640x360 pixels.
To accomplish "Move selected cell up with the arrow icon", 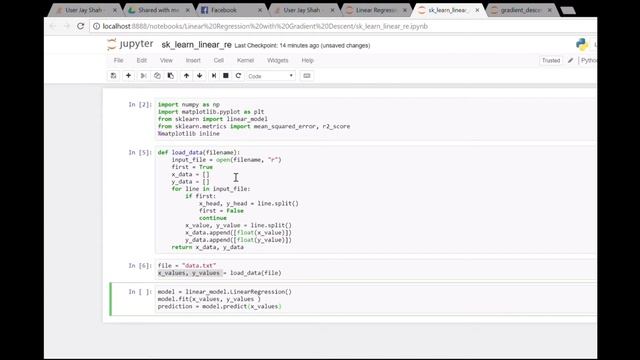I will tap(187, 76).
